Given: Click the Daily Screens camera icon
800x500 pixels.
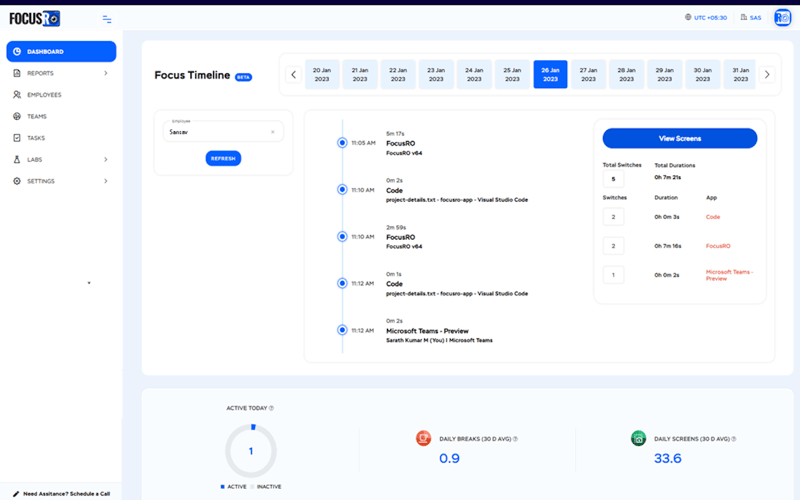Looking at the screenshot, I should click(638, 438).
